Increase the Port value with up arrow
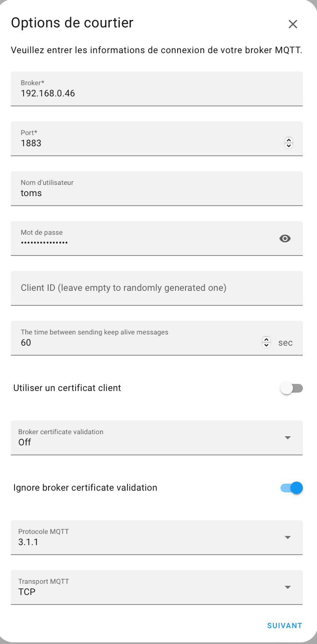The width and height of the screenshot is (317, 644). click(289, 140)
